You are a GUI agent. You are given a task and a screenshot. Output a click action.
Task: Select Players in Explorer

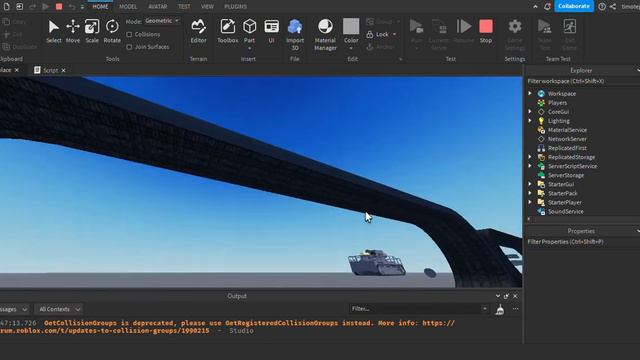557,102
